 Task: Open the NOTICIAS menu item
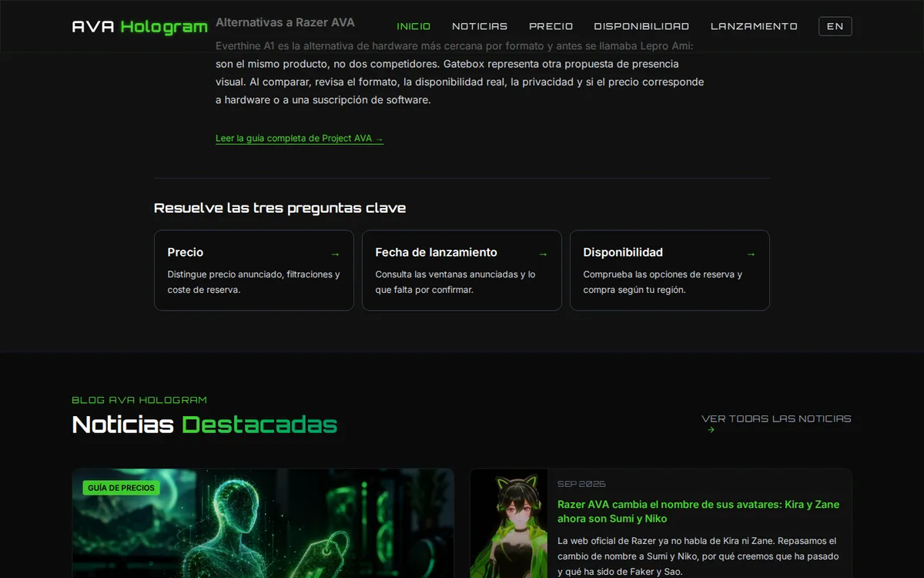click(480, 26)
